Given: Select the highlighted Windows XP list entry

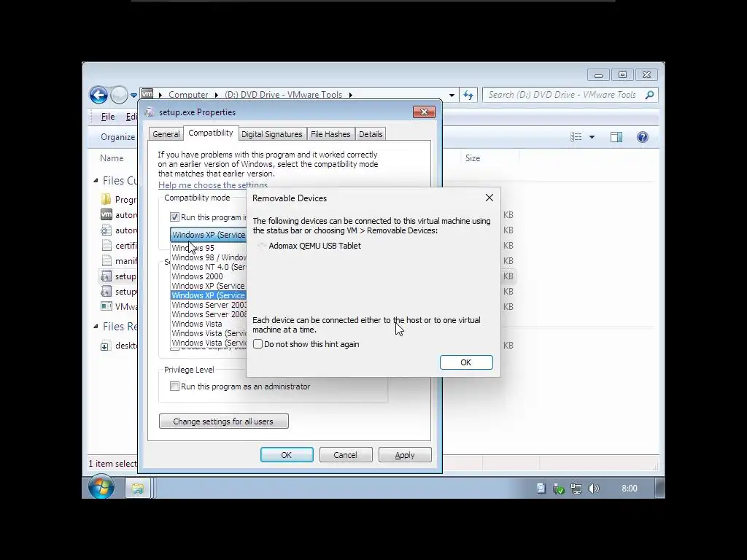Looking at the screenshot, I should click(x=208, y=295).
